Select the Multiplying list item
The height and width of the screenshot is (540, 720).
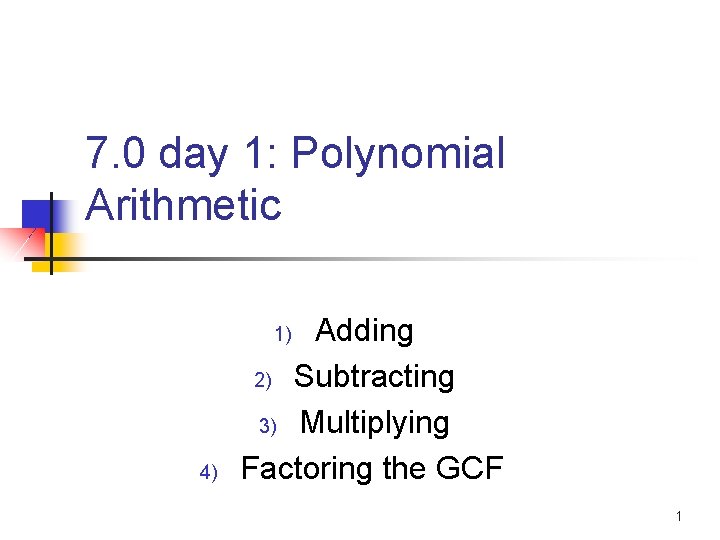375,423
